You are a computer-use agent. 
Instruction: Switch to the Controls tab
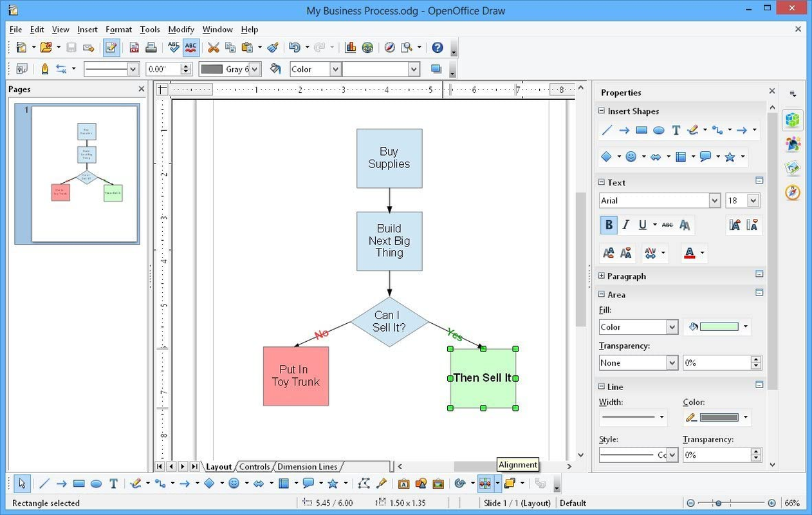(x=255, y=467)
